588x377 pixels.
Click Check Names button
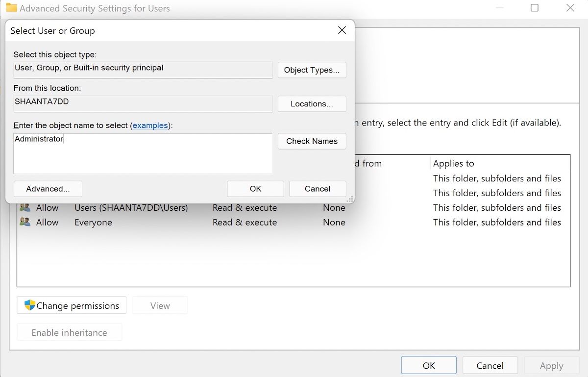pos(312,141)
